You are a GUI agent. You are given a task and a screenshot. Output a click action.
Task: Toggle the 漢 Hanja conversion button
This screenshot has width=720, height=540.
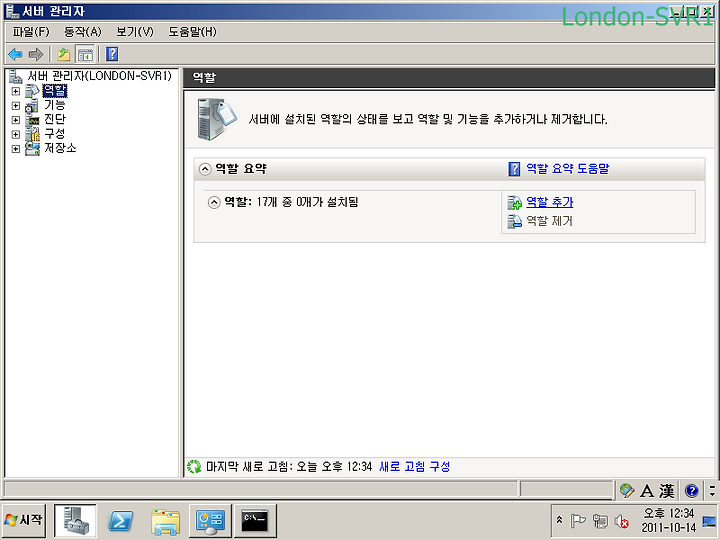667,491
